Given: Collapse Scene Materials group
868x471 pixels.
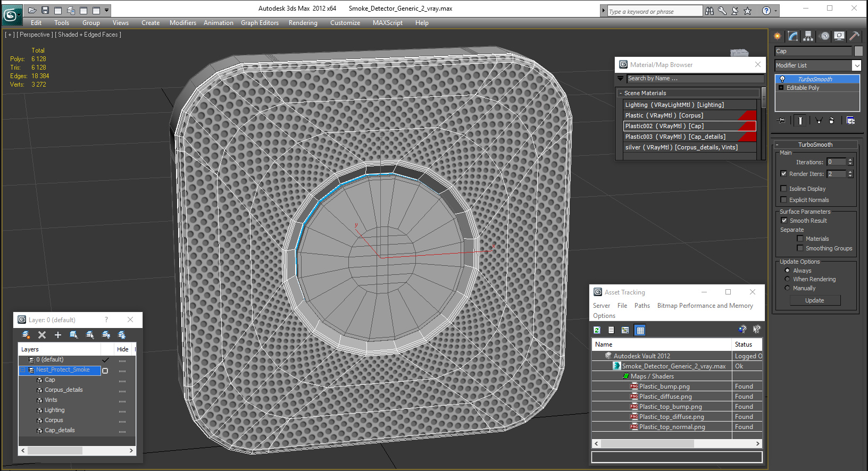Looking at the screenshot, I should point(621,93).
